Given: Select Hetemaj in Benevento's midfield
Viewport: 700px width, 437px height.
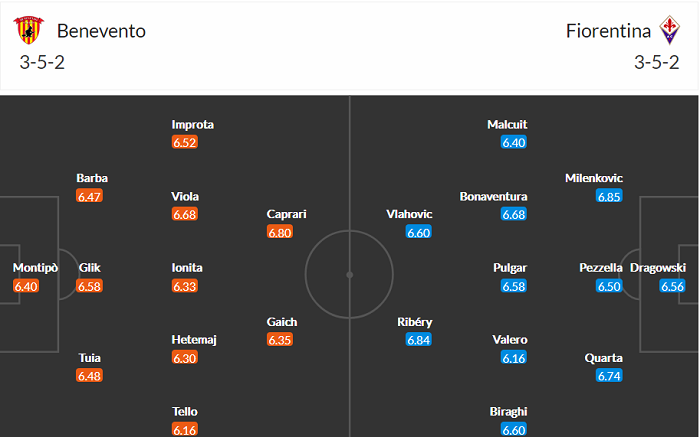Looking at the screenshot, I should [194, 339].
